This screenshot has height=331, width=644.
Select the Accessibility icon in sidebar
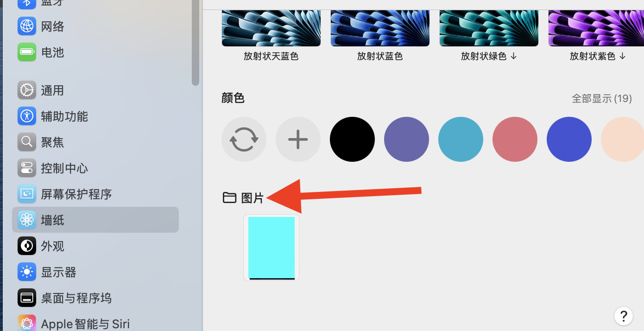click(27, 116)
